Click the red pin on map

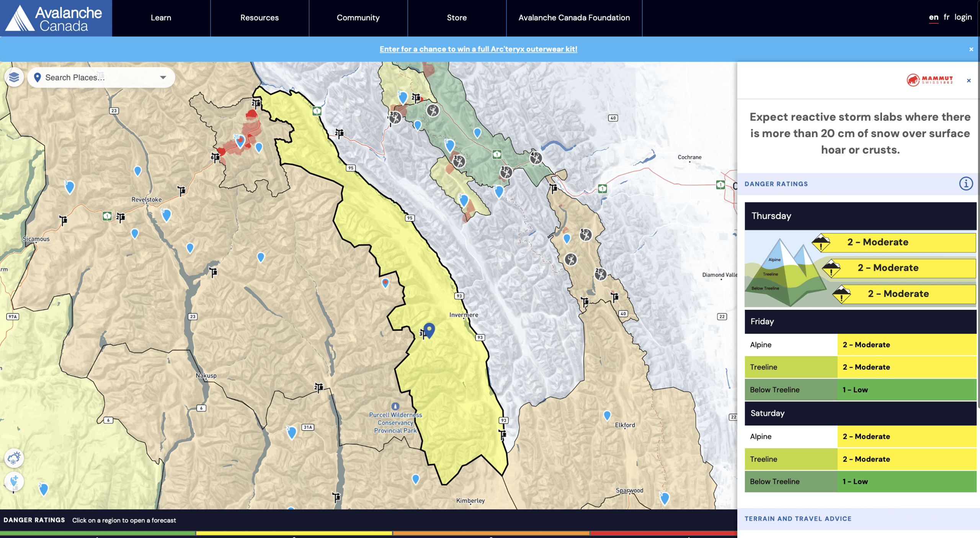385,283
